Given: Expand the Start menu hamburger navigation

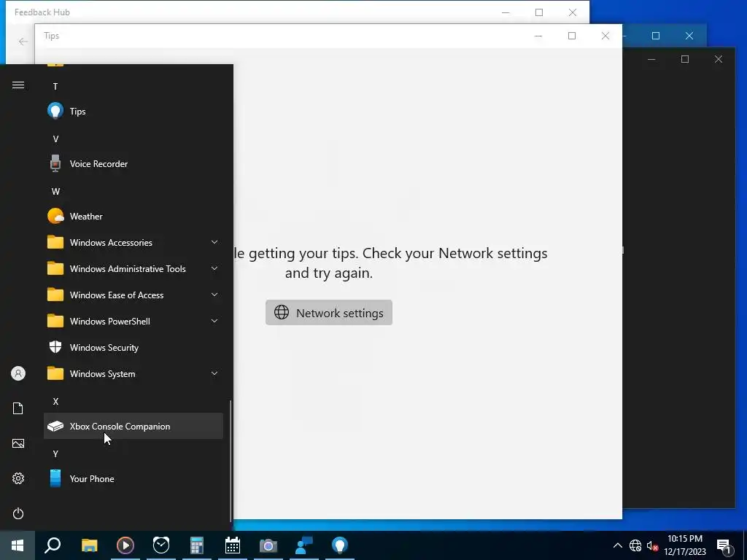Looking at the screenshot, I should [x=18, y=85].
